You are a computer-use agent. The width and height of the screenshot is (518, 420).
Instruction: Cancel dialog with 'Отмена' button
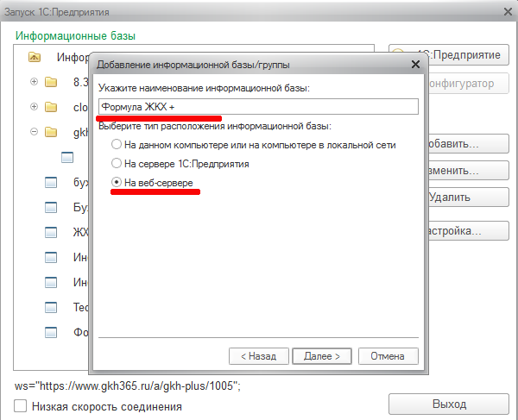point(388,356)
